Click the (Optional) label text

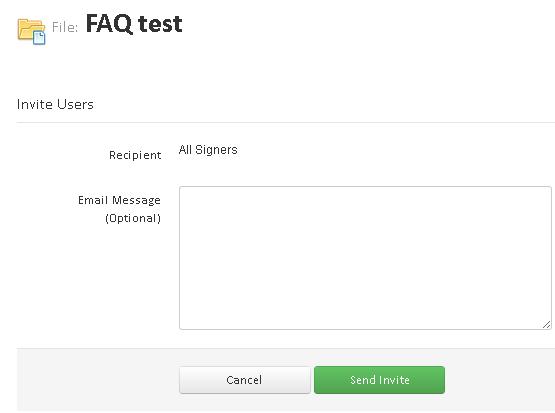(x=133, y=218)
